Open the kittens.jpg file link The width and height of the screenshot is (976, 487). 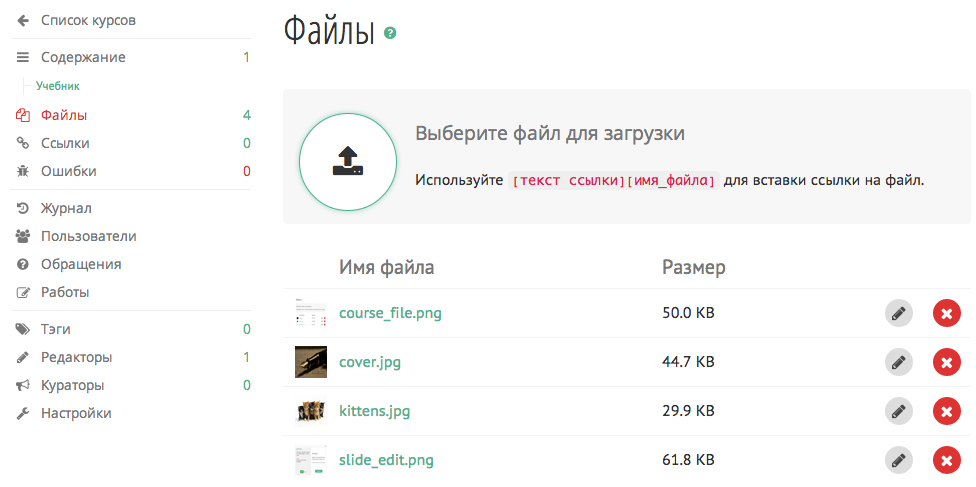(x=374, y=411)
